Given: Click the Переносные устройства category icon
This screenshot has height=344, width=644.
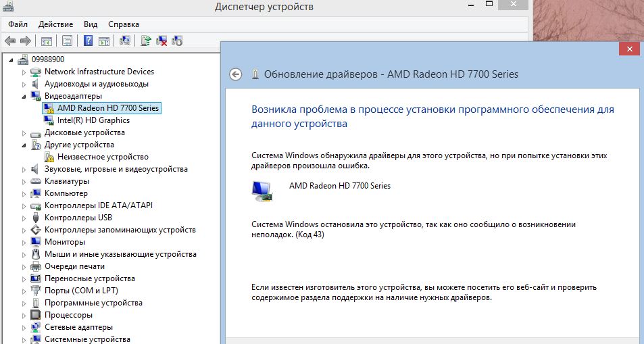Looking at the screenshot, I should tap(36, 278).
